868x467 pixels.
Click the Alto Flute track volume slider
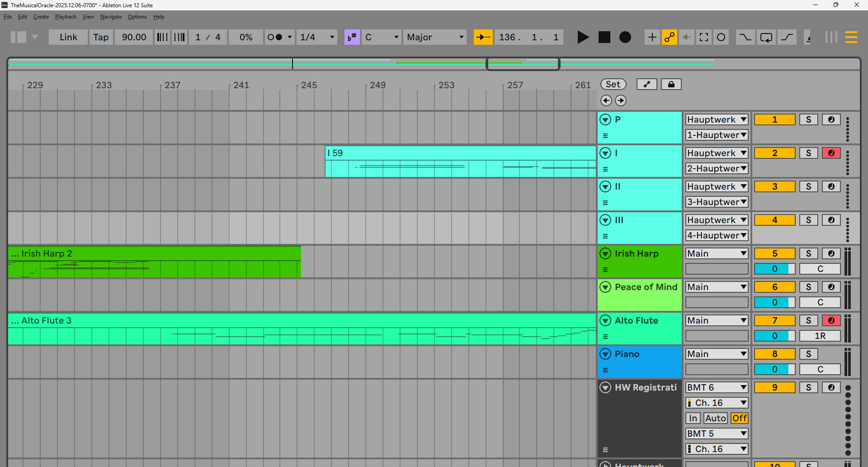(775, 336)
